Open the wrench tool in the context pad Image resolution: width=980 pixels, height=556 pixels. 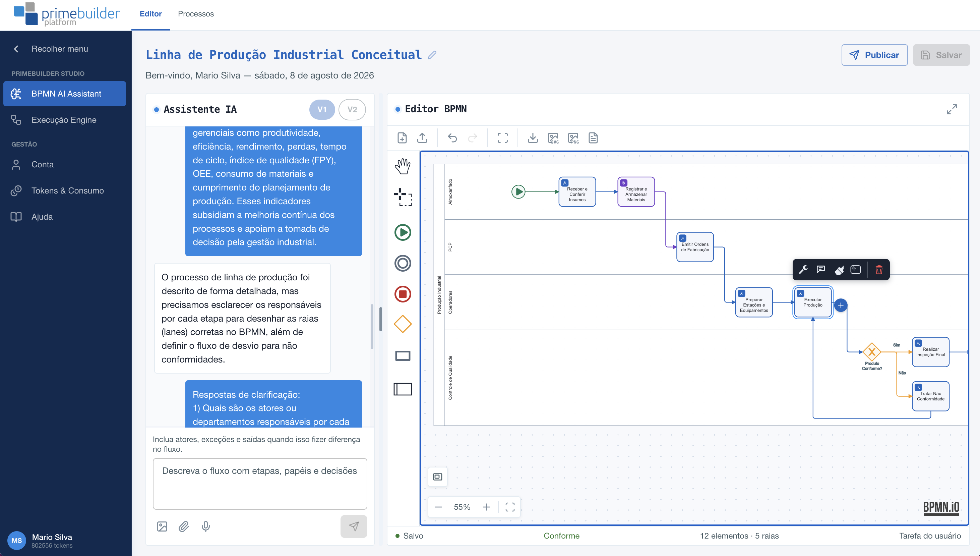803,270
